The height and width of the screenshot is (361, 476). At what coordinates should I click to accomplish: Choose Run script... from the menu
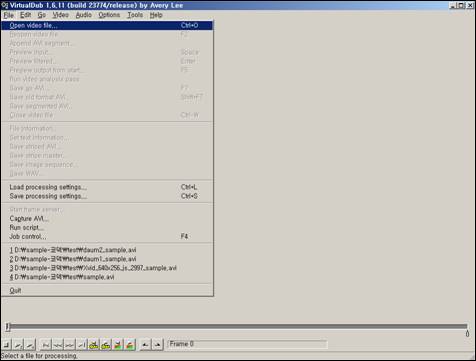click(107, 228)
